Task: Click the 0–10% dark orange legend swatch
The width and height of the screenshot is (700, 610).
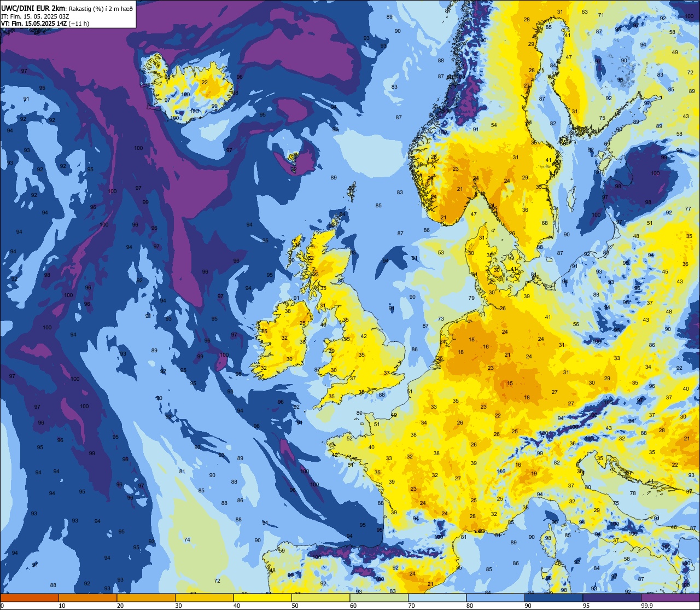Action: click(30, 597)
